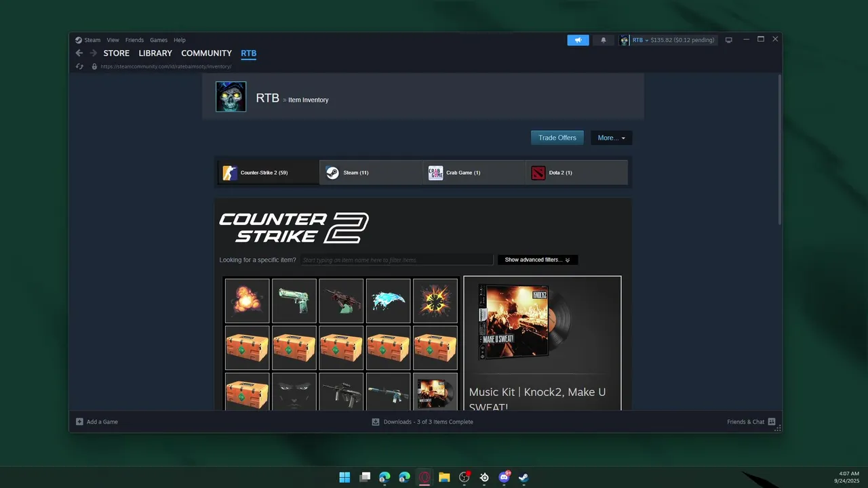Expand Show advanced filters
868x488 pixels.
click(x=538, y=260)
